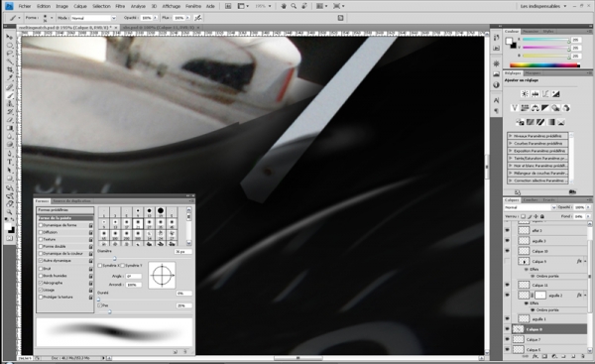This screenshot has width=595, height=364.
Task: Open the Fenêtre menu
Action: [x=193, y=6]
